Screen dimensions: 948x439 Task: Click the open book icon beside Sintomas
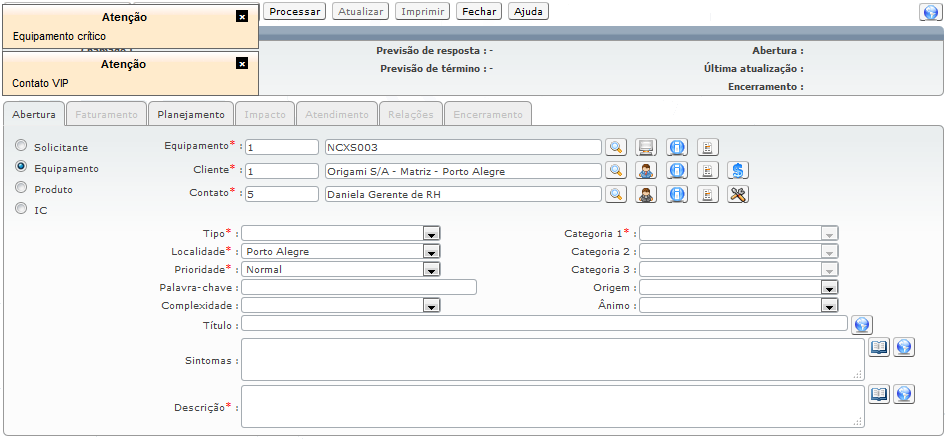pyautogui.click(x=879, y=347)
